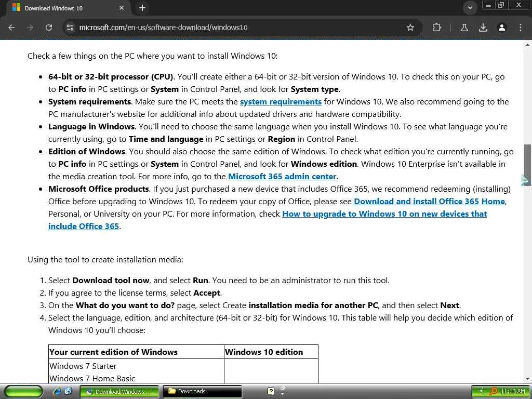The height and width of the screenshot is (399, 532).
Task: Click the help question mark taskbar icon
Action: pyautogui.click(x=270, y=392)
